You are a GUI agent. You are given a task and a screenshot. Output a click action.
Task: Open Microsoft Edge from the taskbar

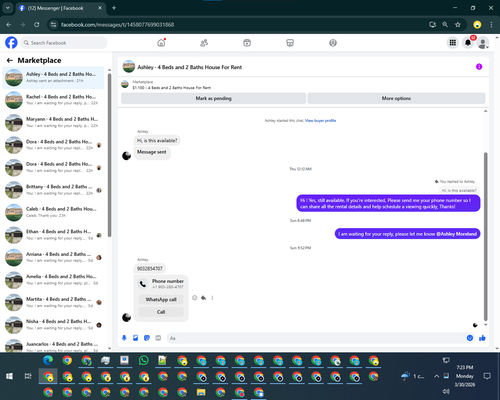pos(48,360)
